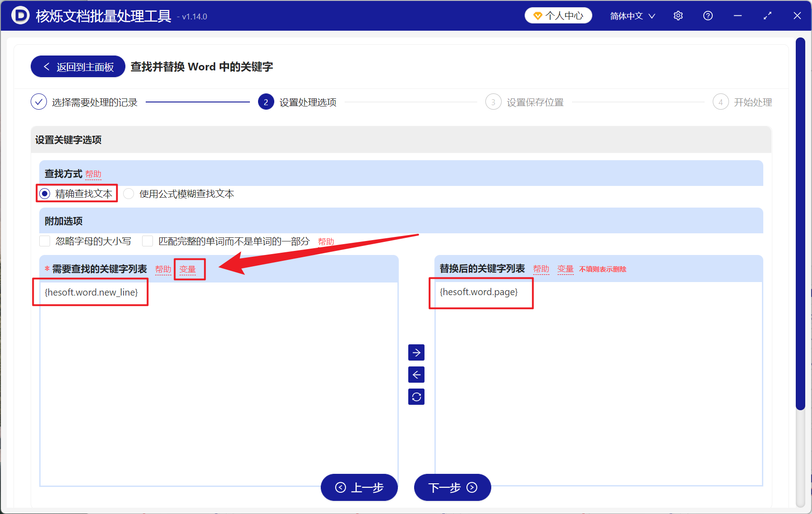Viewport: 812px width, 514px height.
Task: Open the 简体中文 language dropdown
Action: click(632, 15)
